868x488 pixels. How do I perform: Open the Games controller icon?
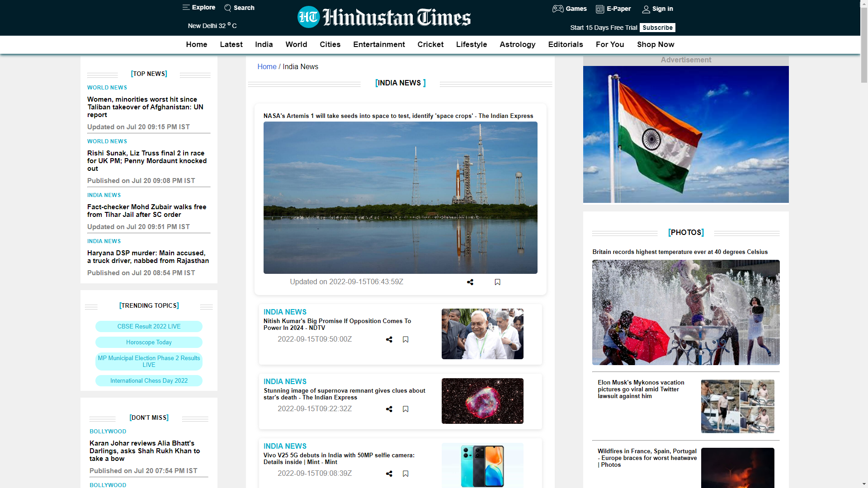[558, 9]
